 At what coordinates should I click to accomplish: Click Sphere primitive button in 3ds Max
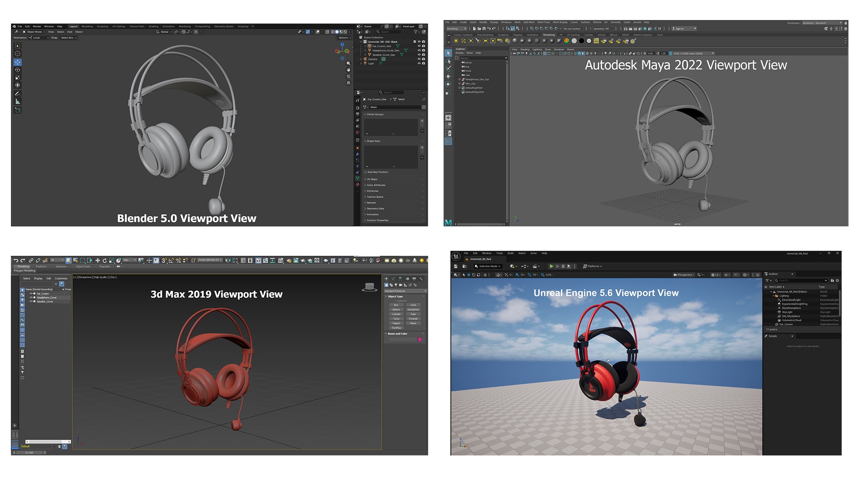396,310
